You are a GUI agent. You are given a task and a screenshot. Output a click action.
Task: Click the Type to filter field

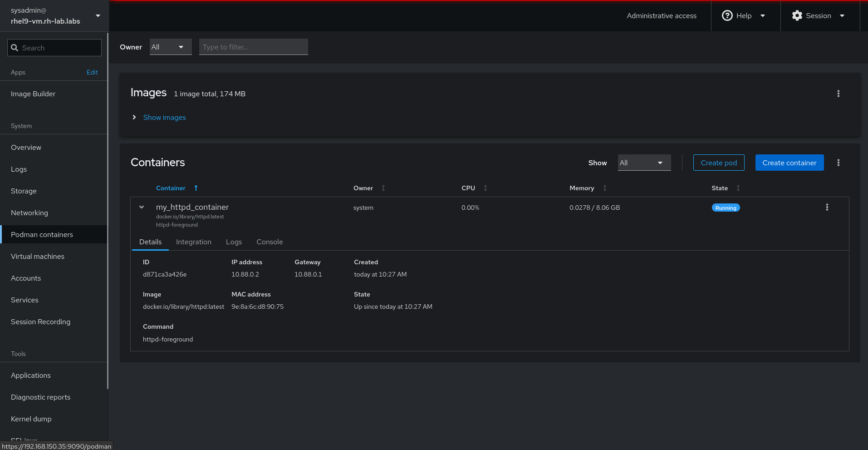[253, 47]
